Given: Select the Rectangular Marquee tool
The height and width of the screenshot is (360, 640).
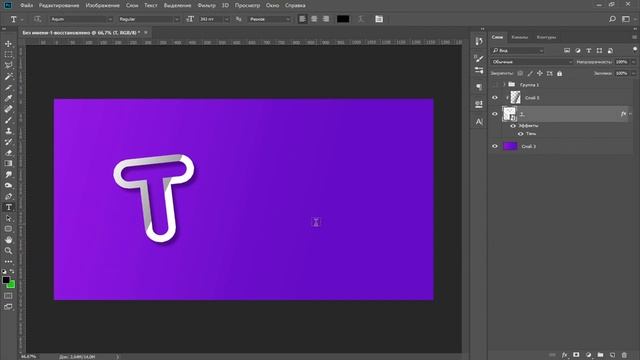Looking at the screenshot, I should coord(8,54).
